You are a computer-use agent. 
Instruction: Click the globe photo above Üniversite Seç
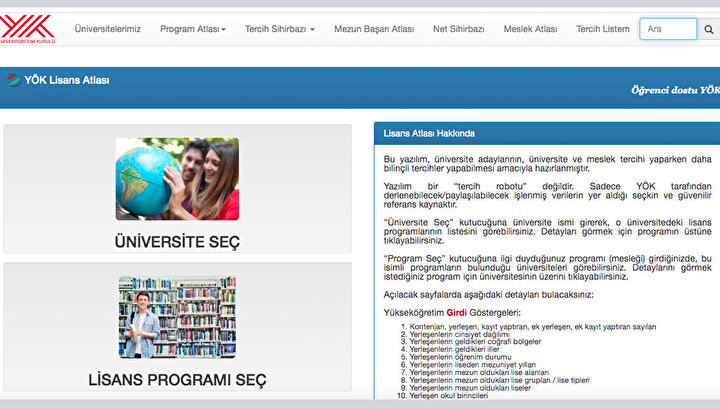click(x=177, y=179)
